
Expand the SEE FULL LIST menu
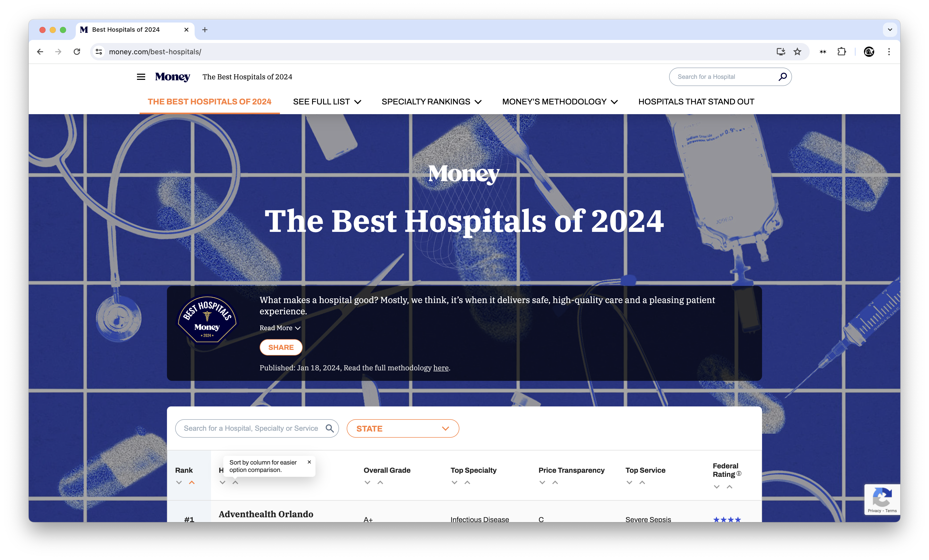(327, 102)
